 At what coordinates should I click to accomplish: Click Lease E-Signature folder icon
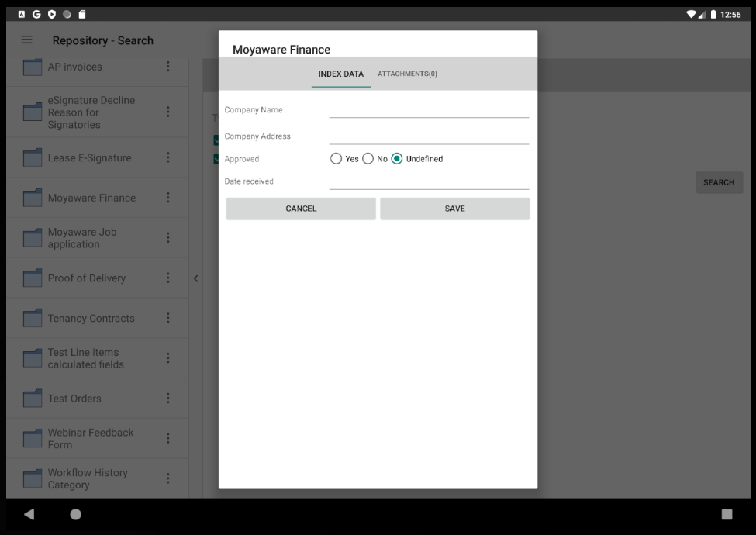pyautogui.click(x=33, y=158)
